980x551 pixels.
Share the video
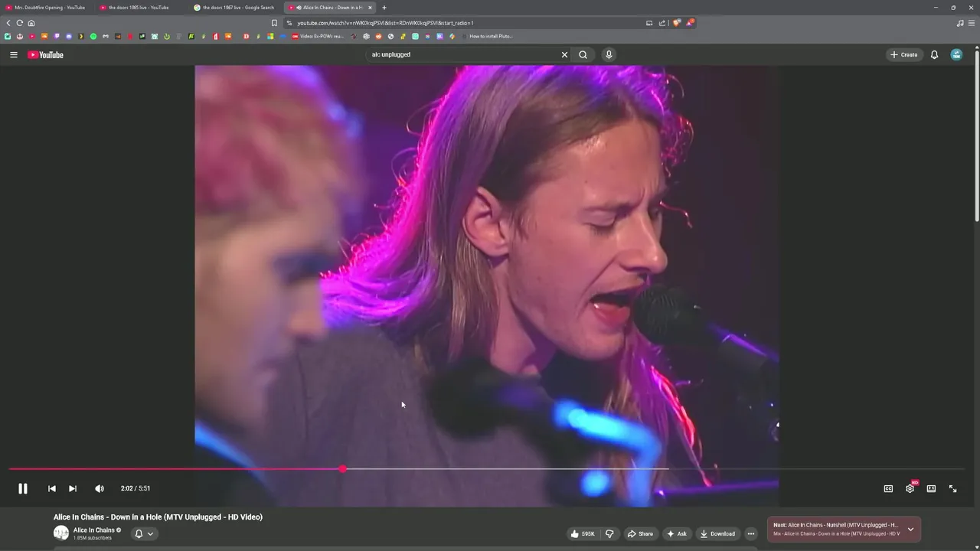640,533
